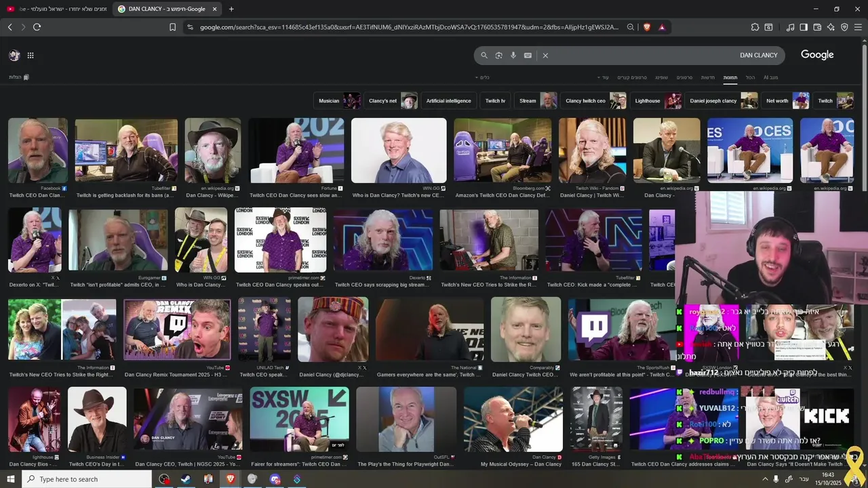The width and height of the screenshot is (868, 488).
Task: Start a Google Lens image search
Action: pyautogui.click(x=498, y=56)
